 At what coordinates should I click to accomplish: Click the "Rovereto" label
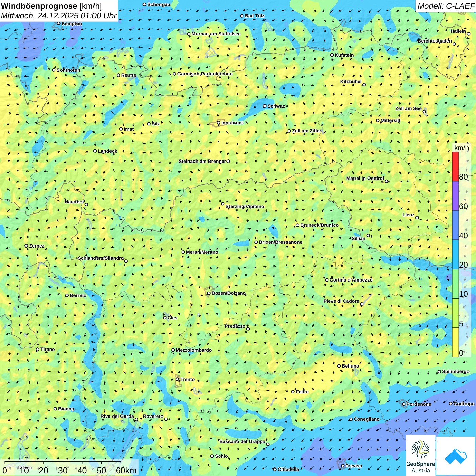point(153,416)
